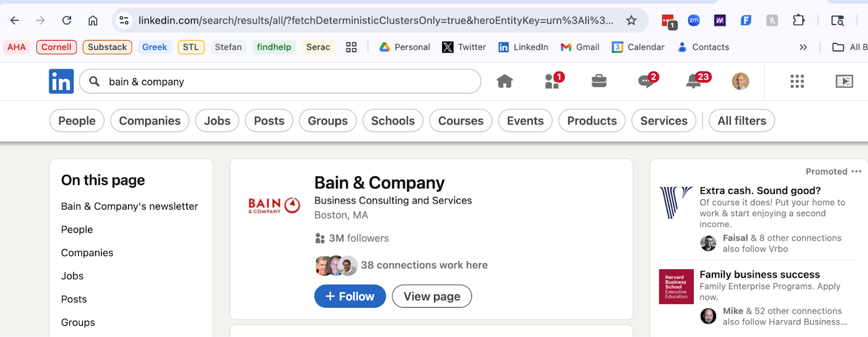Open the Zoom browser extension icon

[693, 21]
